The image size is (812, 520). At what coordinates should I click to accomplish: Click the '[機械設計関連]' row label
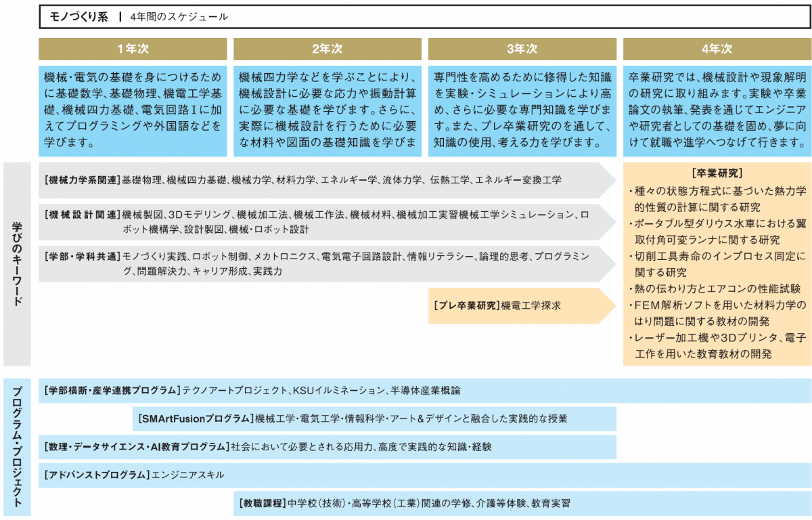click(82, 215)
